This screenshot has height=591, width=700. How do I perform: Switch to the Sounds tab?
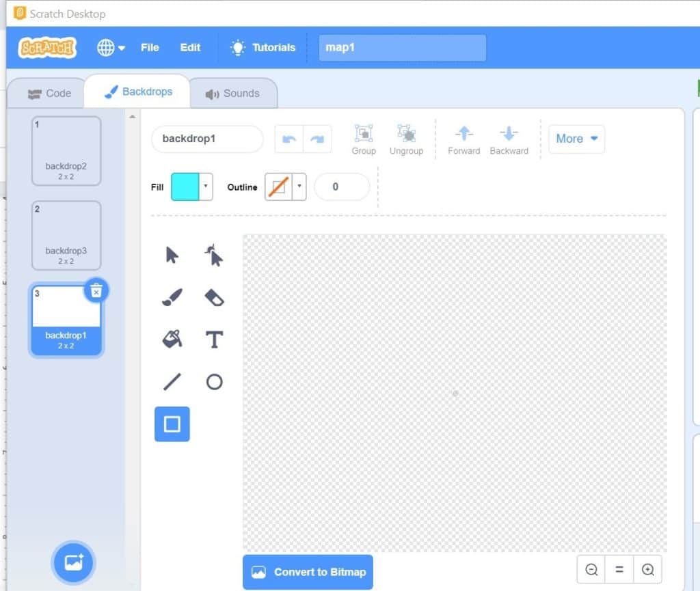coord(232,93)
